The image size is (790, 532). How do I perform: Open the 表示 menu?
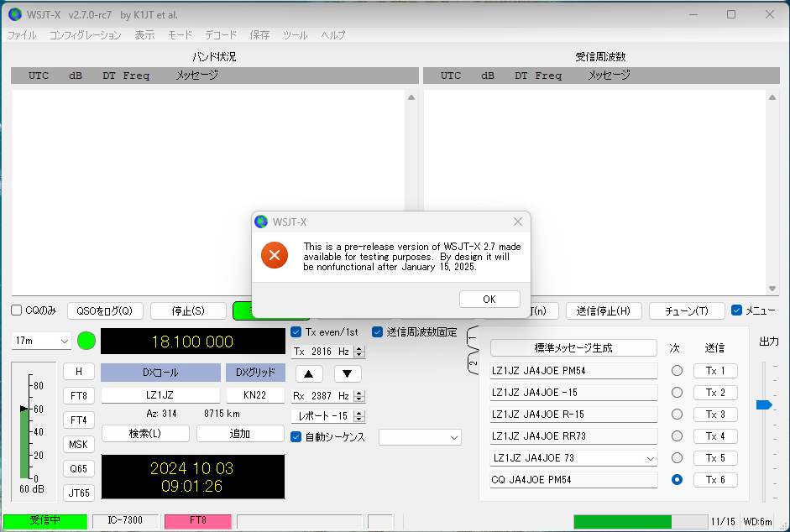point(144,35)
